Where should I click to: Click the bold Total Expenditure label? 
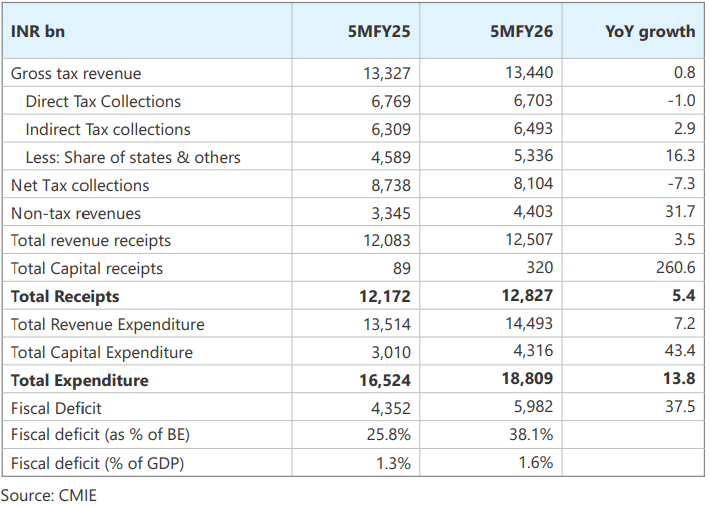(x=80, y=380)
